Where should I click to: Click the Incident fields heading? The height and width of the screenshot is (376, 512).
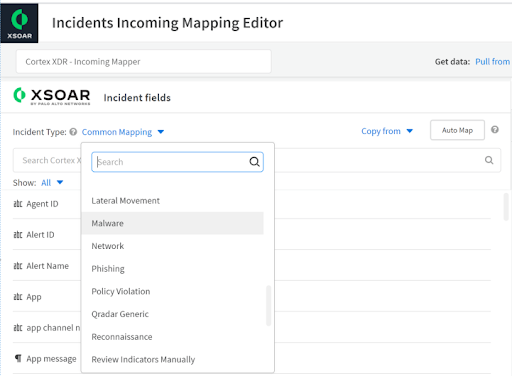137,98
